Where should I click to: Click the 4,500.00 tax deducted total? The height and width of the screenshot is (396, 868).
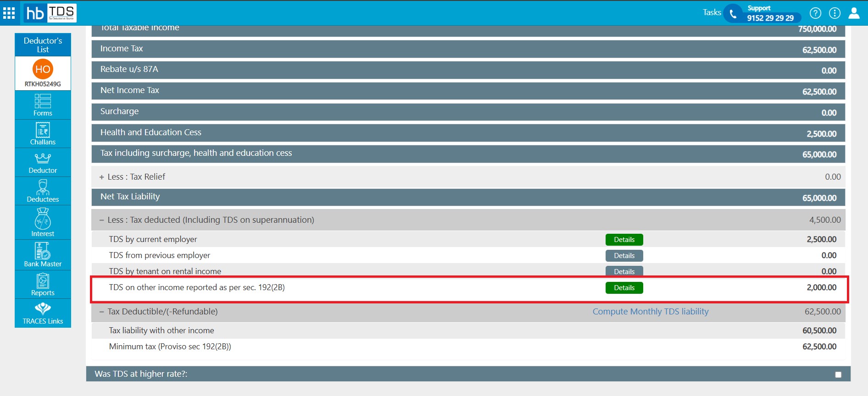(x=825, y=220)
